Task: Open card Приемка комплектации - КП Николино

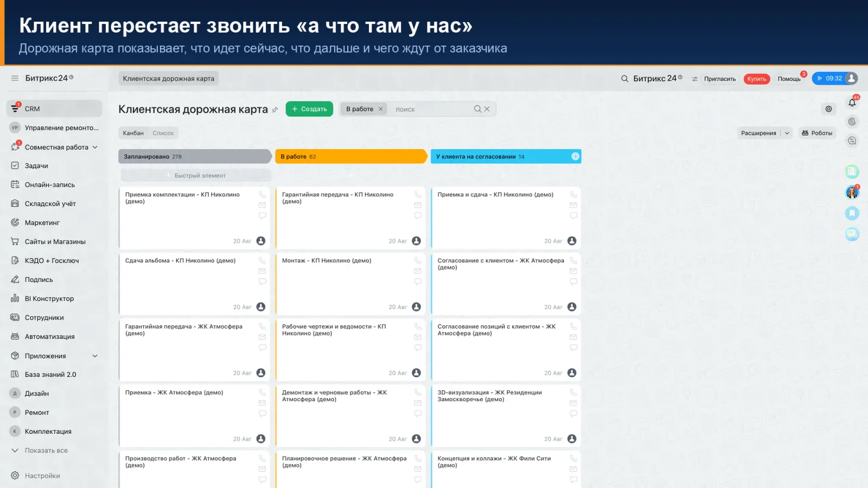Action: (195, 218)
